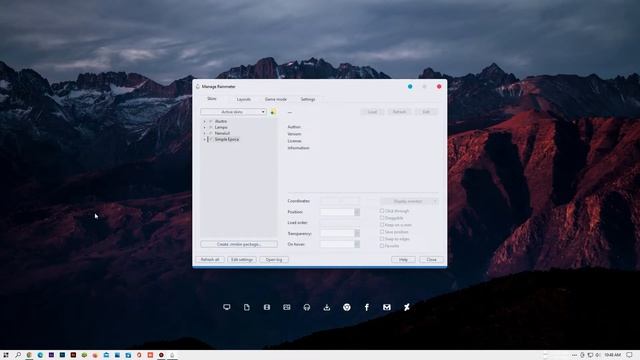Expand the Lampo skin folder
This screenshot has height=360, width=640.
click(204, 127)
